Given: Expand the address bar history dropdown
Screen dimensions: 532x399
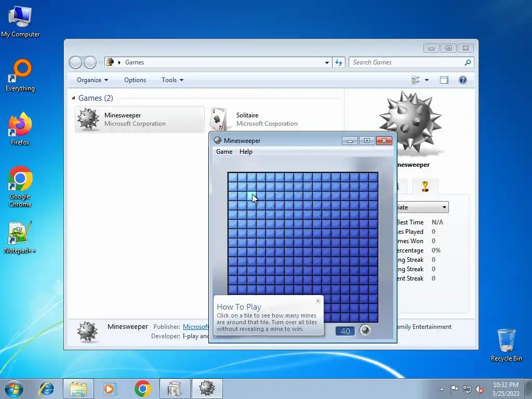Looking at the screenshot, I should pyautogui.click(x=327, y=62).
